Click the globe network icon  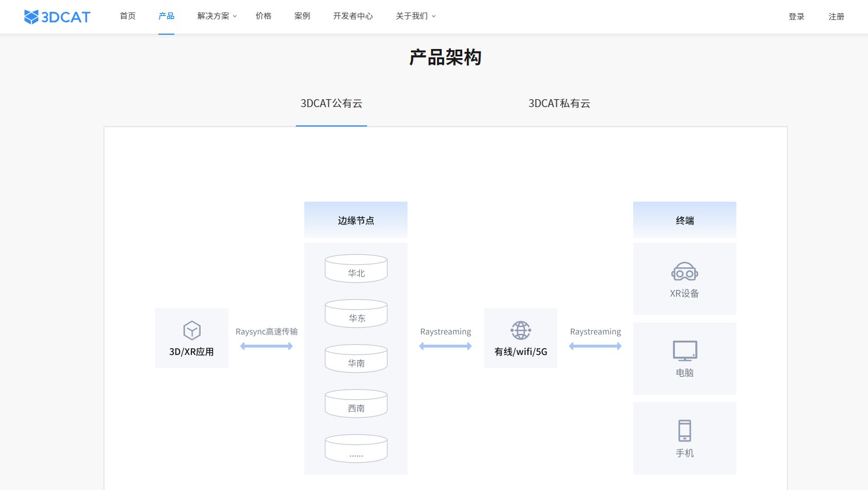click(x=520, y=330)
